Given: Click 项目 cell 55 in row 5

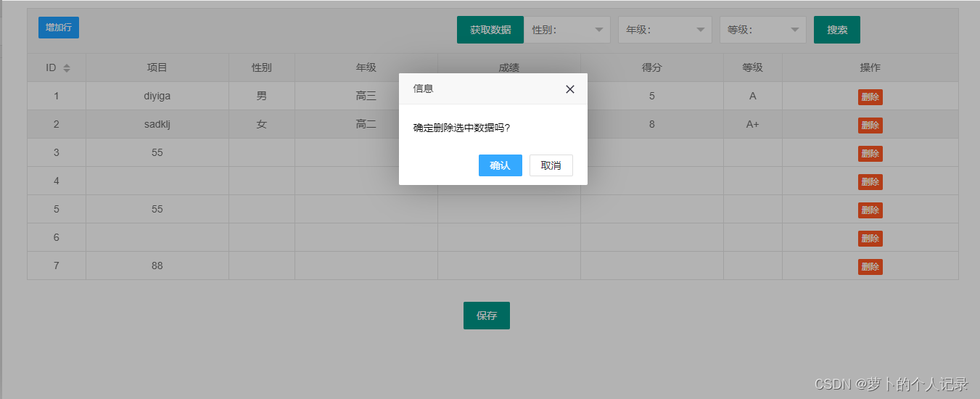Looking at the screenshot, I should point(157,209).
